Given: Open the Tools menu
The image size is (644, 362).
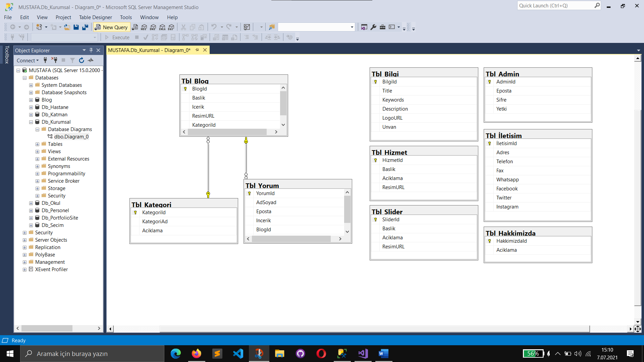Looking at the screenshot, I should (126, 17).
